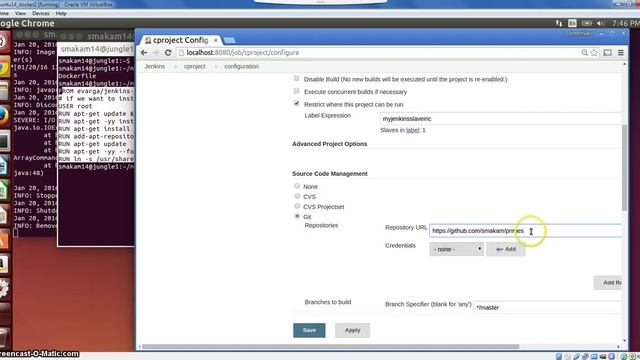The image size is (640, 360).
Task: Click 'USER root' line in terminal
Action: (75, 106)
